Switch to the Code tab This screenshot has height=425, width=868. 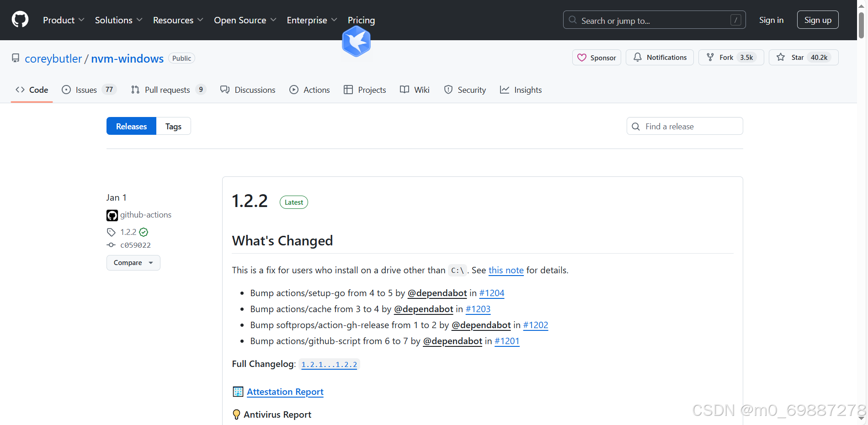[x=32, y=90]
